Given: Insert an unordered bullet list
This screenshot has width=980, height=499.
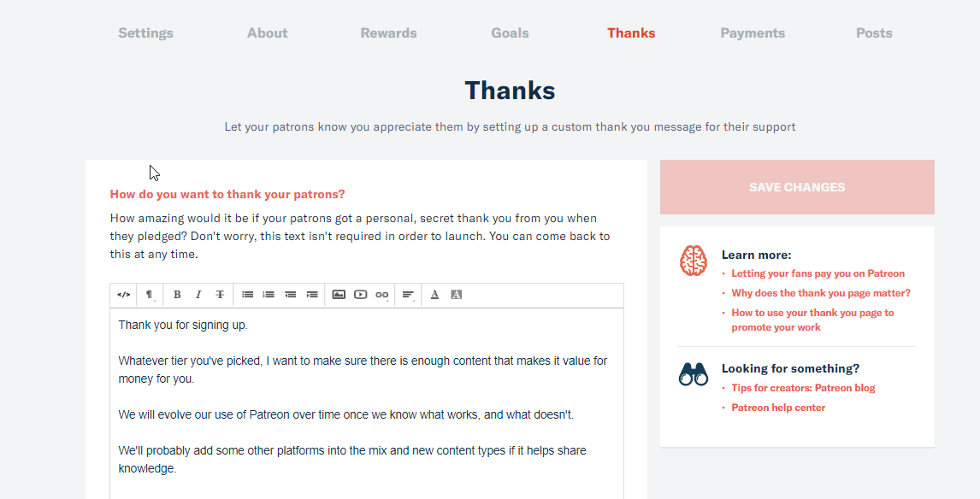Looking at the screenshot, I should click(x=247, y=295).
